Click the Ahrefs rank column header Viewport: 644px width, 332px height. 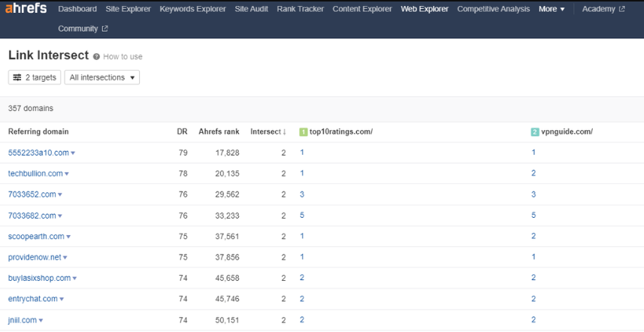(x=219, y=131)
